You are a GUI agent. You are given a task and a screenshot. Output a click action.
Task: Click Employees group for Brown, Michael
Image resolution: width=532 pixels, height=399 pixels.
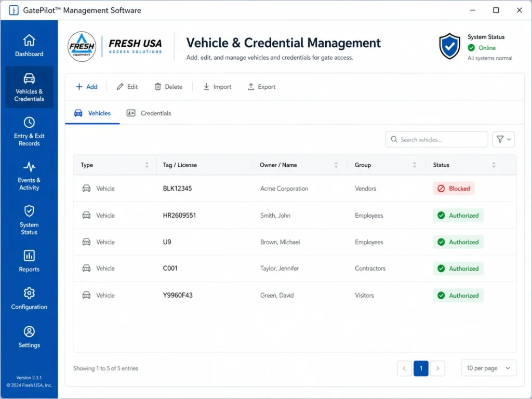[369, 242]
